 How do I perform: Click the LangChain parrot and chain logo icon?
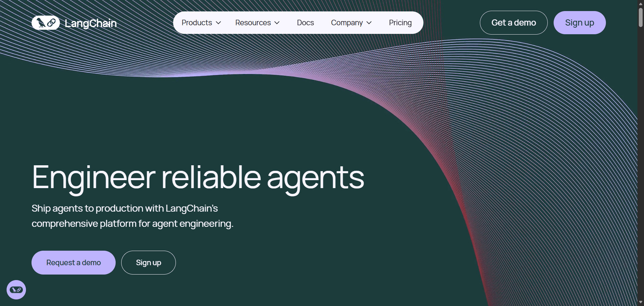click(x=46, y=23)
